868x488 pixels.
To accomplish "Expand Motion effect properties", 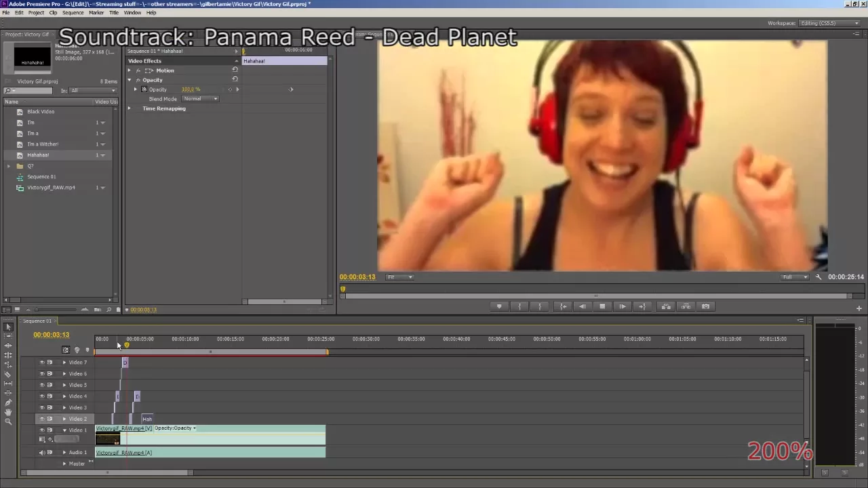I will 130,70.
